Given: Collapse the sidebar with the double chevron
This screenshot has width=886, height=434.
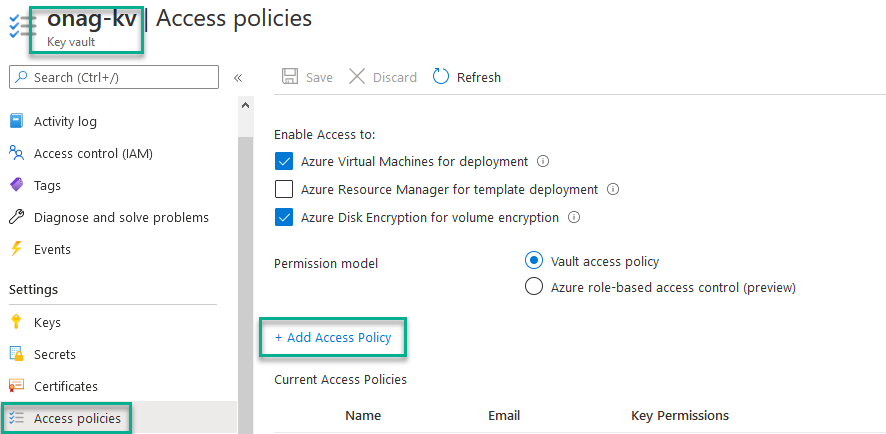Looking at the screenshot, I should tap(238, 78).
